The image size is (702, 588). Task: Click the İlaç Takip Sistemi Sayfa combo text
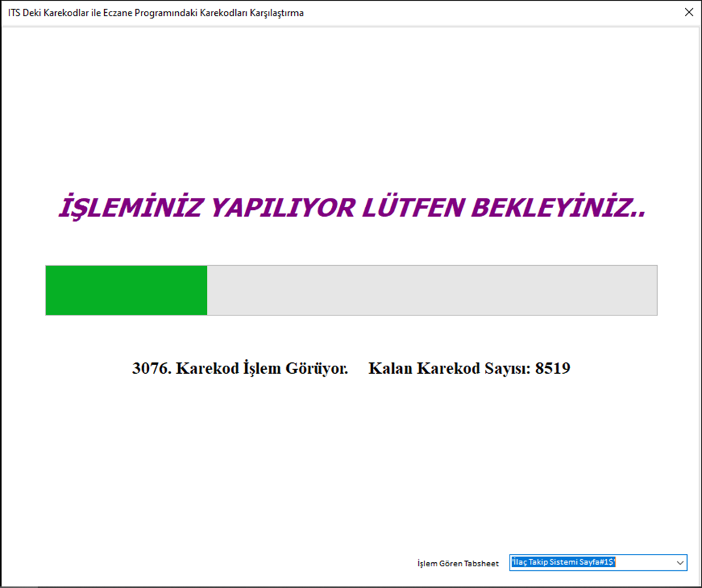563,563
